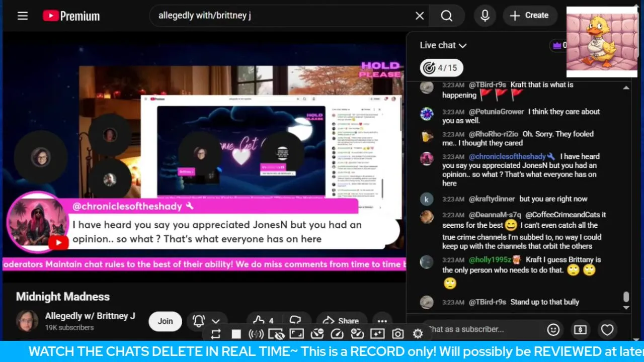This screenshot has width=644, height=362.
Task: Open the Create button
Action: pos(529,16)
